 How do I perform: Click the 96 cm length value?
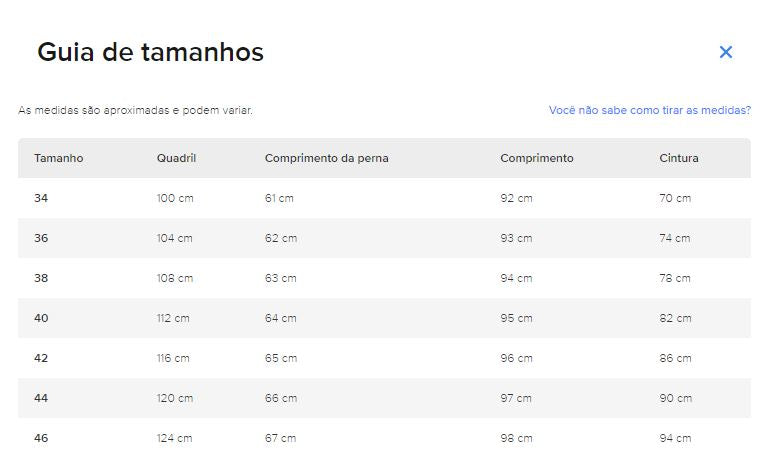(516, 358)
